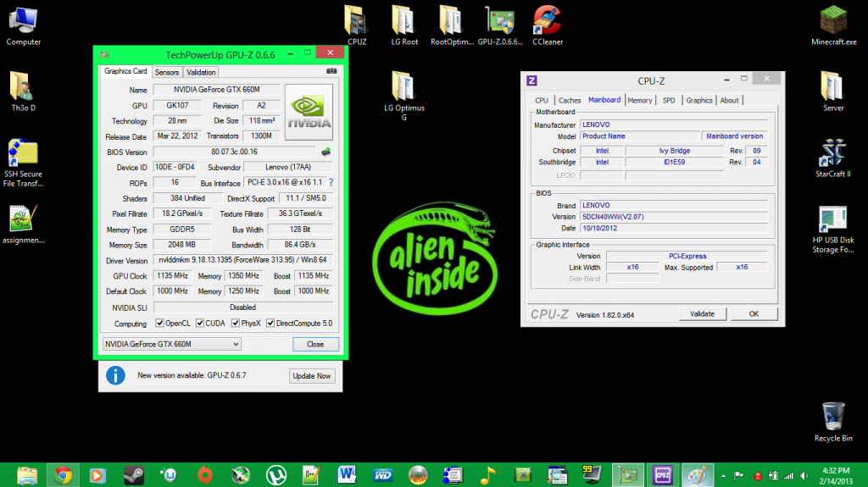Launch Minecraft.exe from desktop
The width and height of the screenshot is (868, 487).
(833, 26)
